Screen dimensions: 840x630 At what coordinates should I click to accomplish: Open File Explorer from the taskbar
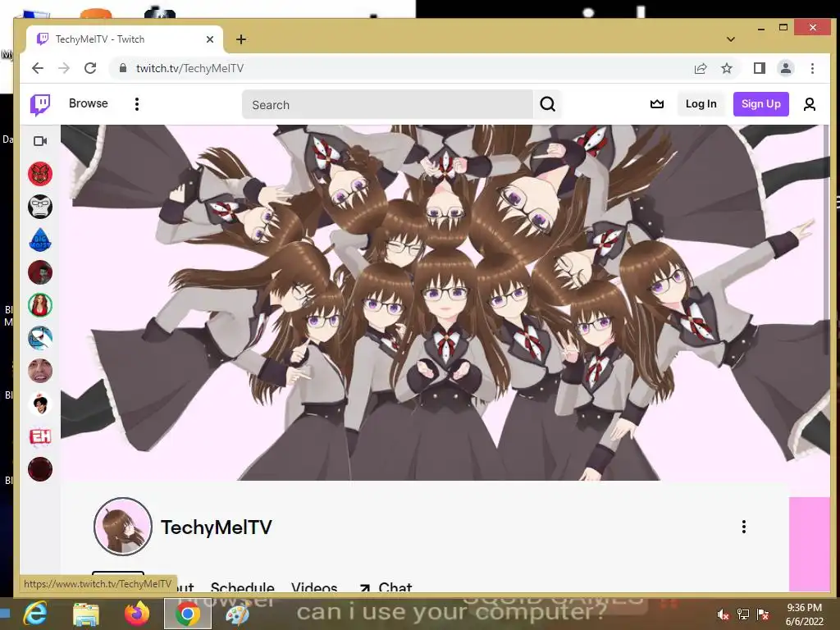85,614
